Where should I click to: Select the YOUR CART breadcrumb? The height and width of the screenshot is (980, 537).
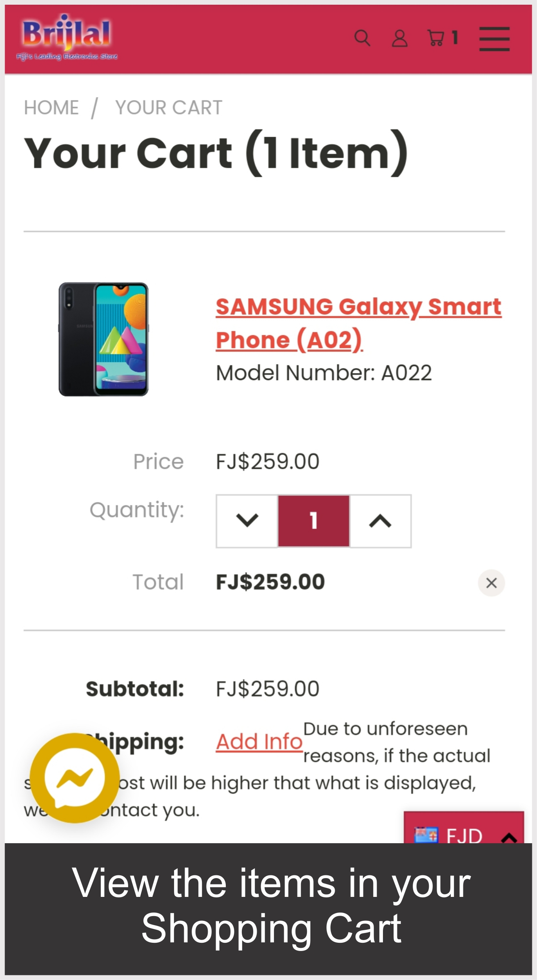point(169,107)
